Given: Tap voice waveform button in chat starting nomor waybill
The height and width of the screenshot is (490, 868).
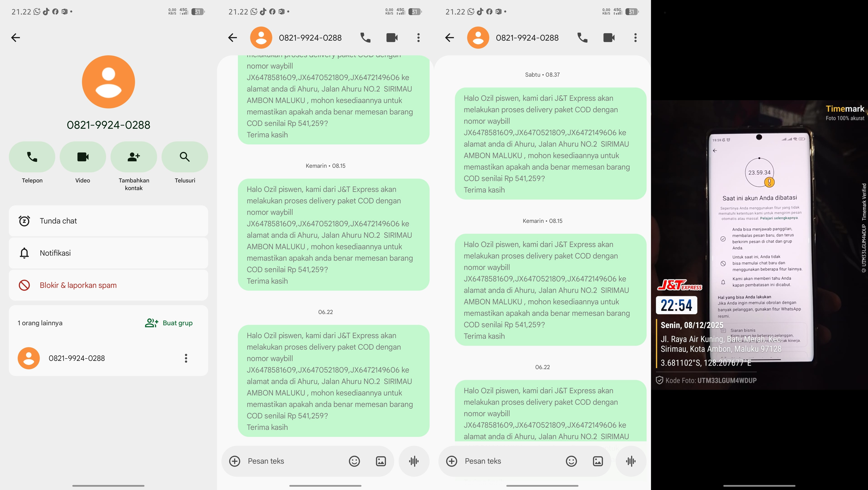Looking at the screenshot, I should 414,461.
